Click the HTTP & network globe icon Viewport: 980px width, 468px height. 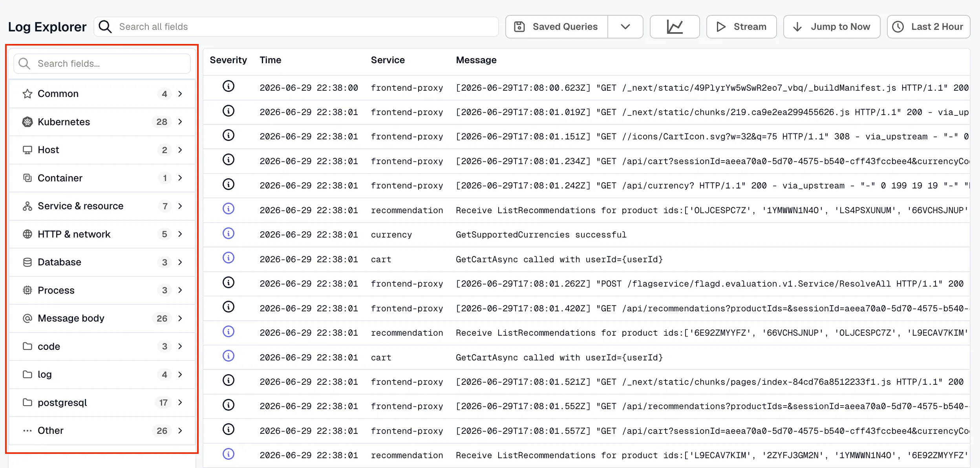coord(27,234)
